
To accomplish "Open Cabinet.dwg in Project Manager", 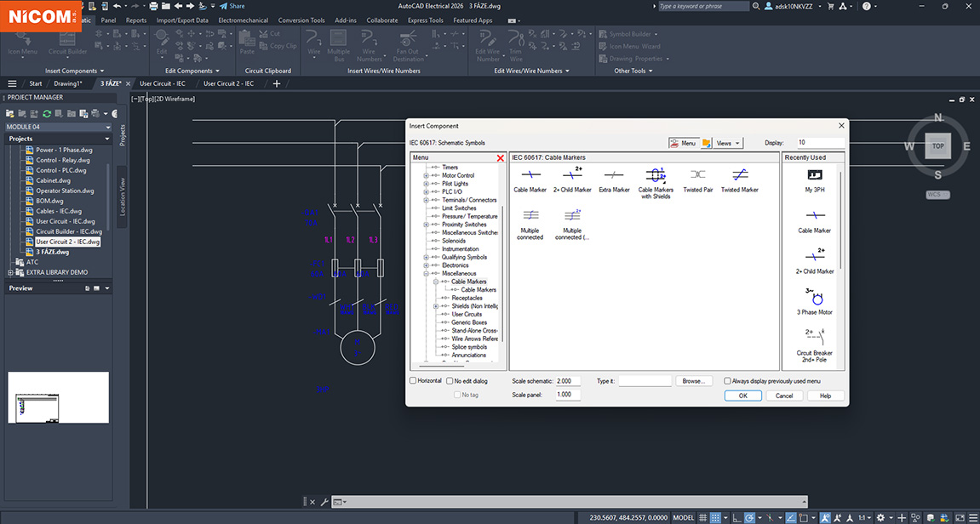I will tap(53, 180).
